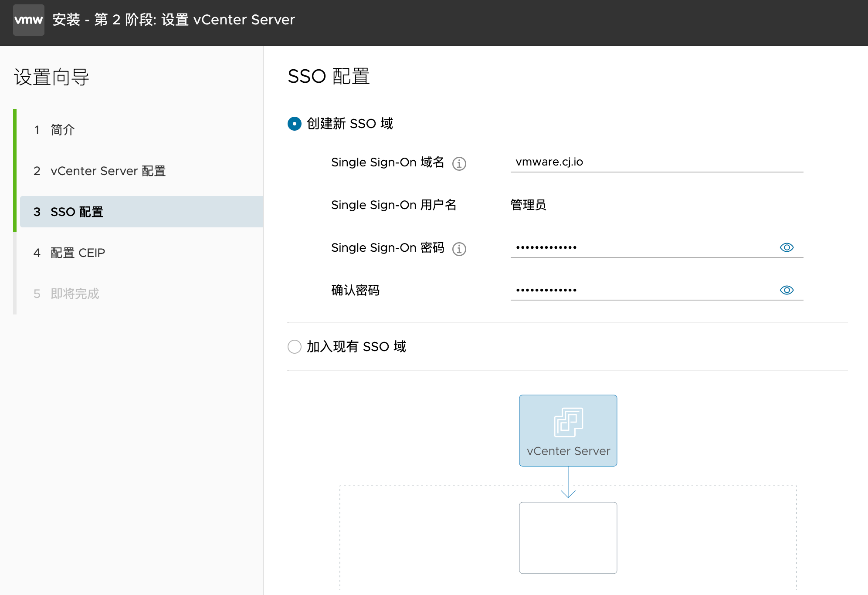
Task: Click into the Single Sign-On password field
Action: [641, 247]
